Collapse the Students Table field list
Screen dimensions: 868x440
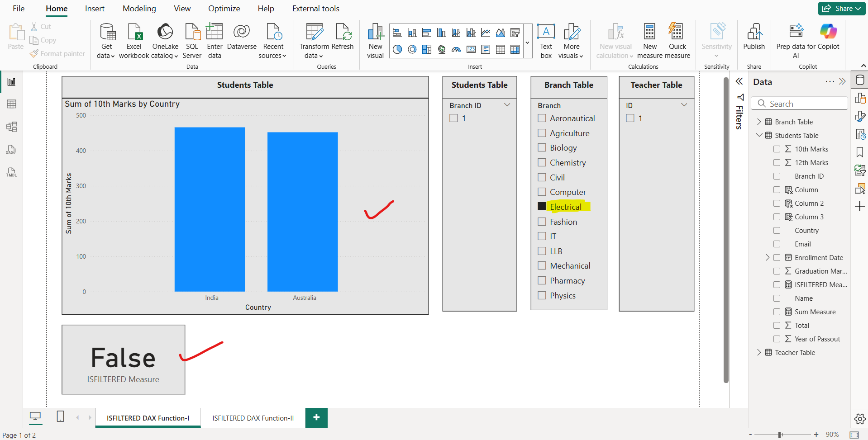(x=758, y=135)
